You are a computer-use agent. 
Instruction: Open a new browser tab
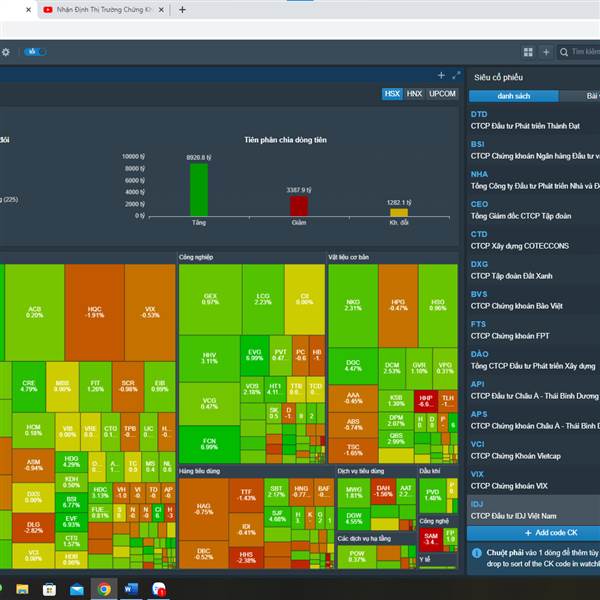coord(183,10)
